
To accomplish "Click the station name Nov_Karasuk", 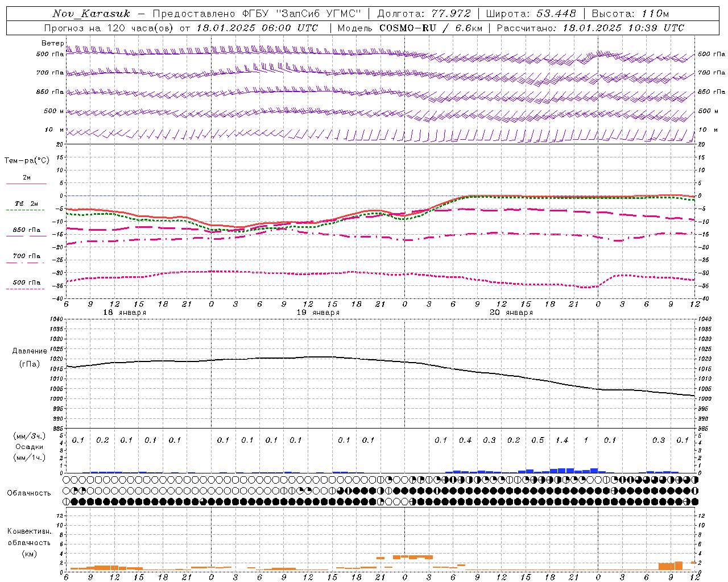I will click(x=91, y=14).
